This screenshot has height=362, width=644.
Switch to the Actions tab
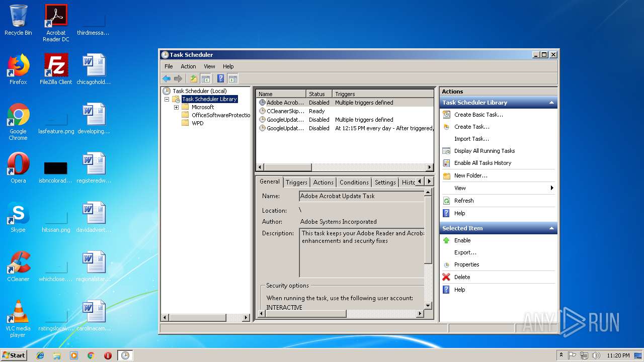[323, 183]
